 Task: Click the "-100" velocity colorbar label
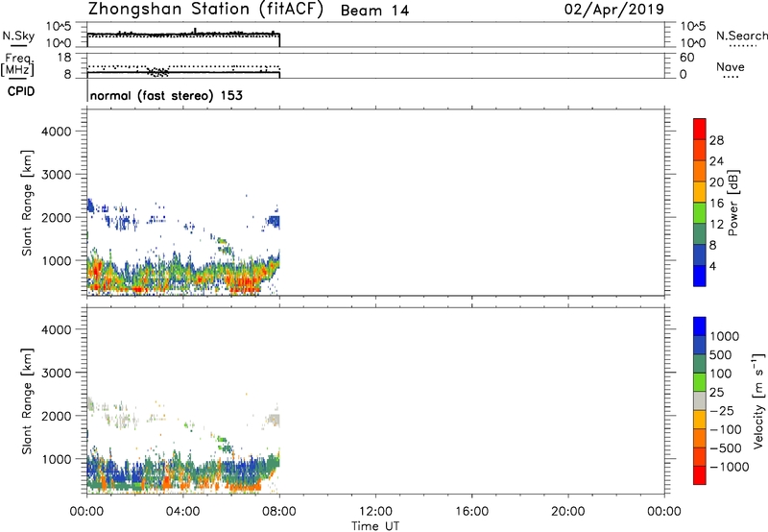(x=726, y=429)
